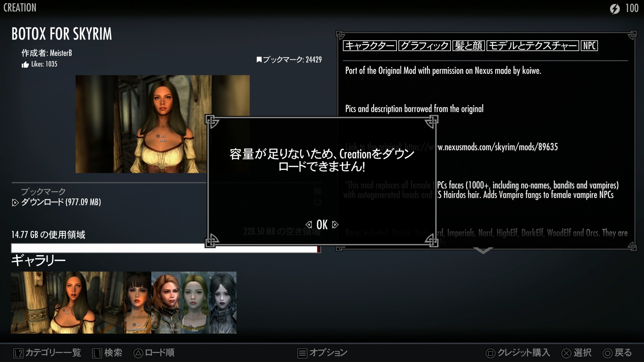Click 戻る back prompt

coord(624,353)
